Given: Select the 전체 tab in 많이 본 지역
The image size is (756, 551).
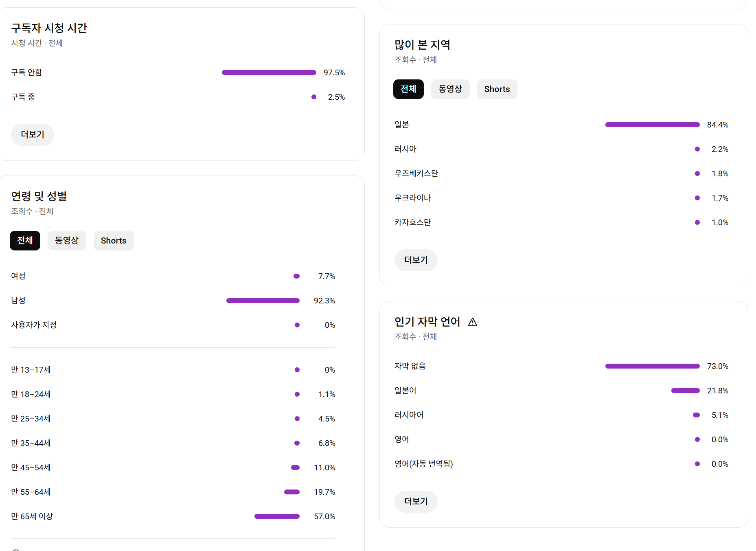Looking at the screenshot, I should [408, 89].
